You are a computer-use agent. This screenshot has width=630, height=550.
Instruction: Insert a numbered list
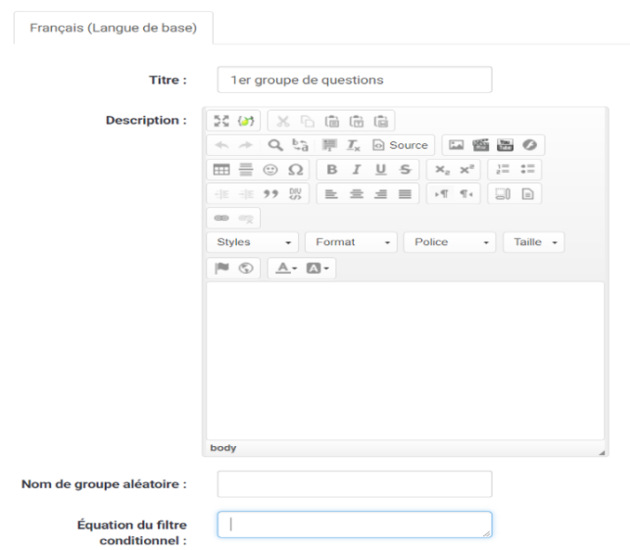pyautogui.click(x=503, y=170)
